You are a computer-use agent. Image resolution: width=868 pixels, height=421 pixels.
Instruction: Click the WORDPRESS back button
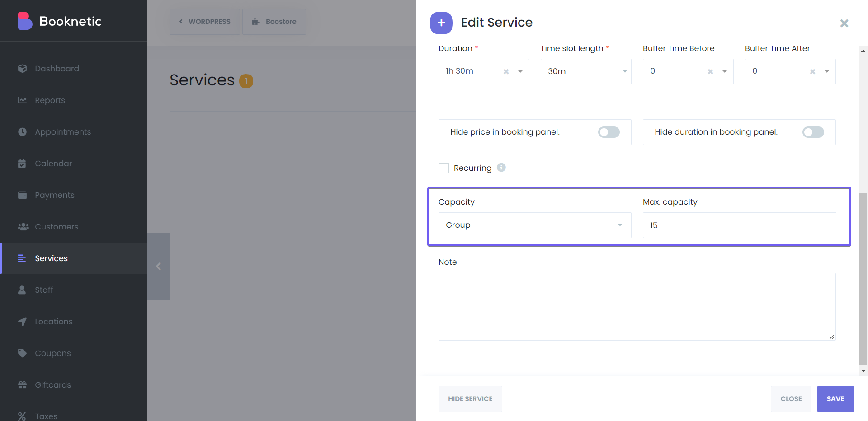204,22
